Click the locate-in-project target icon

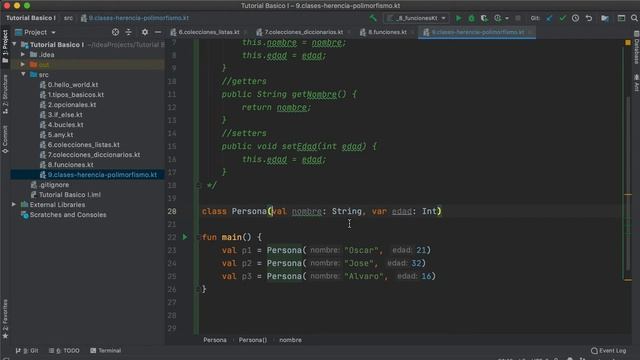click(x=116, y=32)
